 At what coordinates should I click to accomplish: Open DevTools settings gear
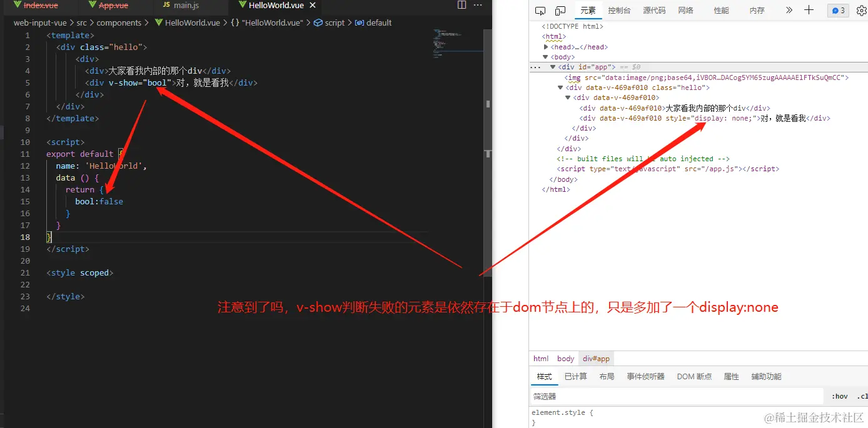(x=861, y=10)
